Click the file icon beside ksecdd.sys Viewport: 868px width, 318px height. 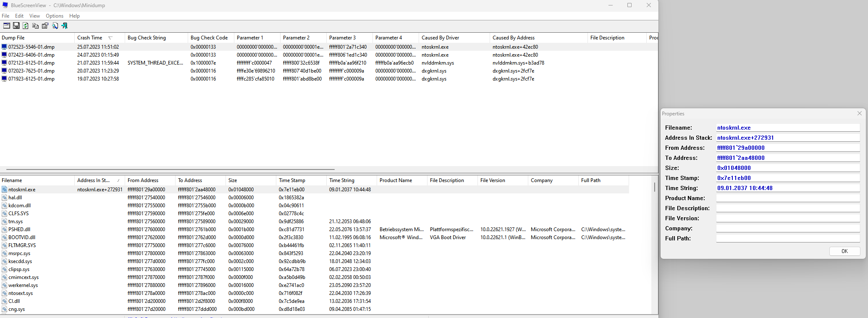[5, 261]
